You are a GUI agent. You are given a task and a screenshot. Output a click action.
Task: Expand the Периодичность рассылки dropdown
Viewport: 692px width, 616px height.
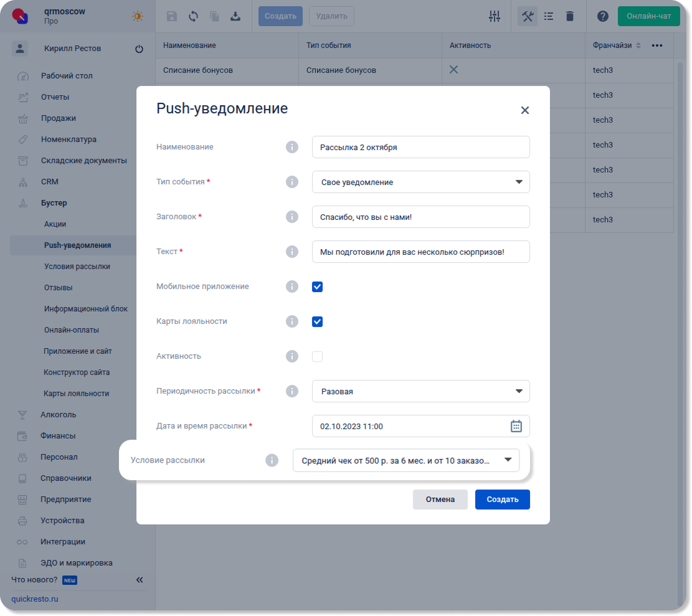(x=420, y=391)
